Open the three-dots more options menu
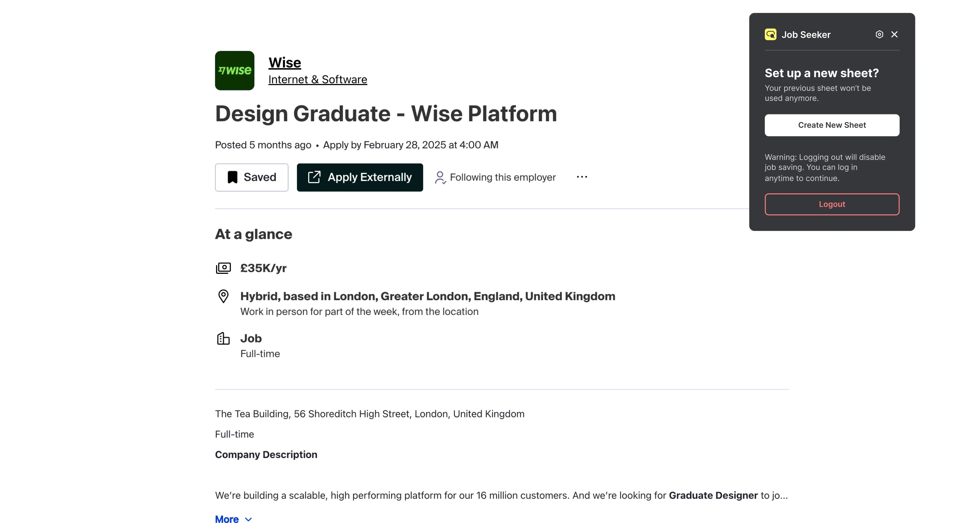Viewport: 980px width, 523px height. [582, 177]
